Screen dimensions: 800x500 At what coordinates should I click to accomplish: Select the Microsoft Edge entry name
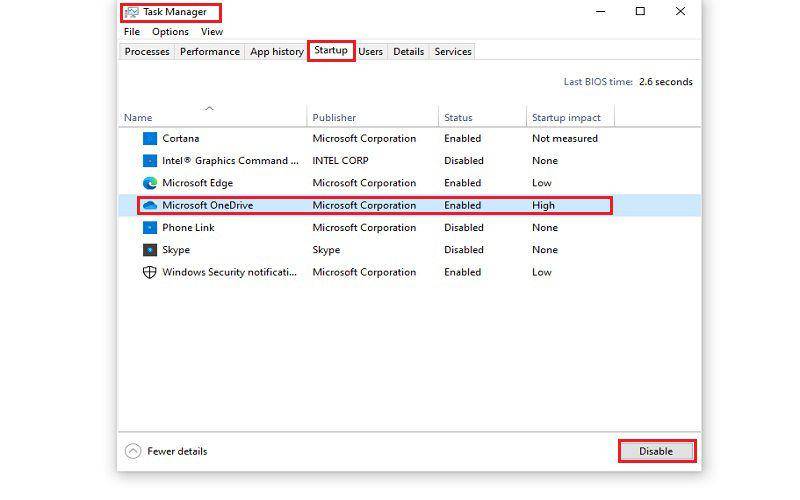click(x=197, y=183)
